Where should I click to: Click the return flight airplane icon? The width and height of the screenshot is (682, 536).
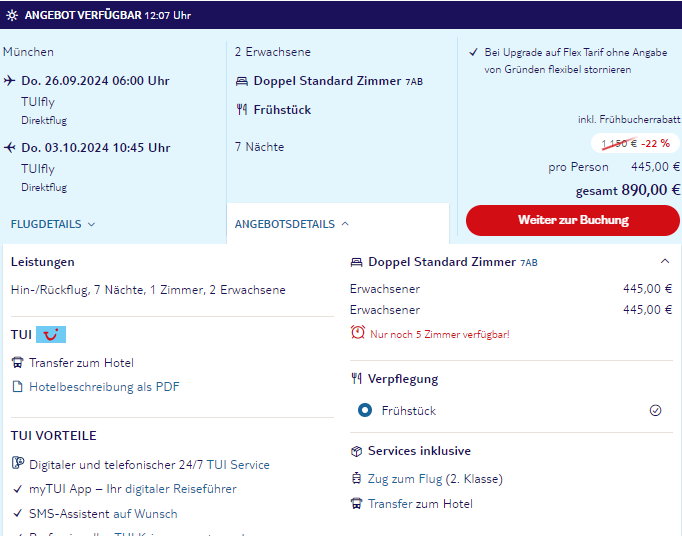[10, 147]
